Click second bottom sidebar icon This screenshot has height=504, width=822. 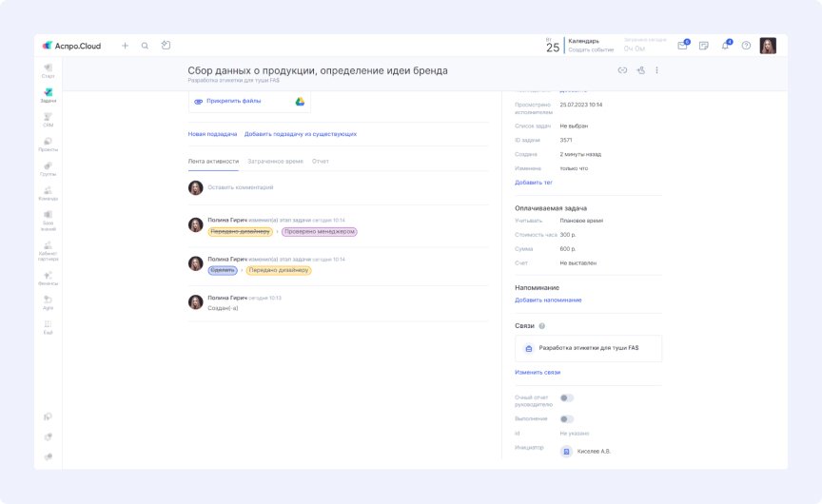pyautogui.click(x=48, y=436)
